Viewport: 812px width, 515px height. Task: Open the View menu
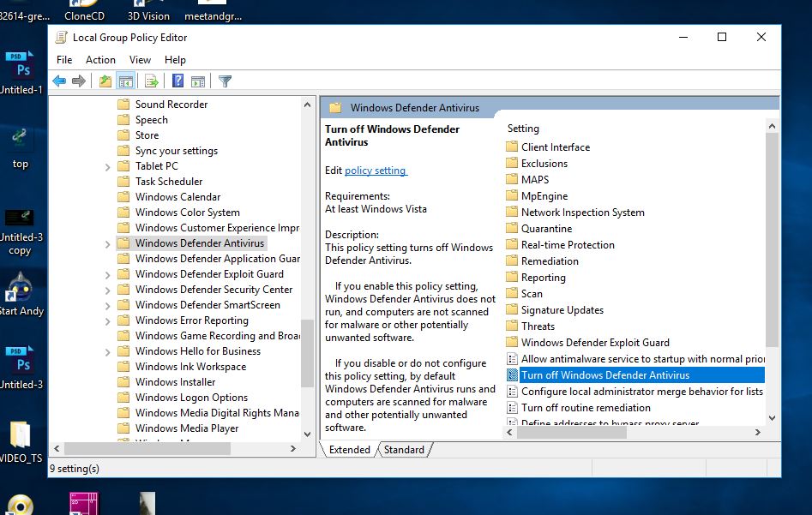(x=140, y=59)
